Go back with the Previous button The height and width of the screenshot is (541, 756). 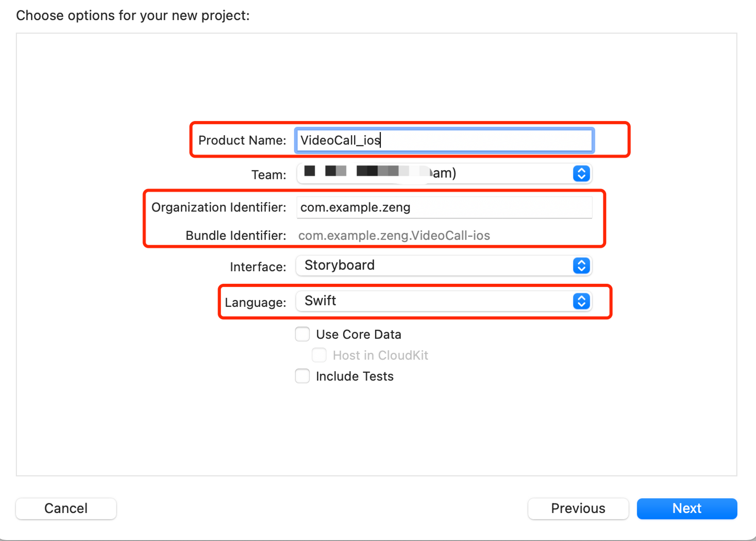[x=578, y=508]
